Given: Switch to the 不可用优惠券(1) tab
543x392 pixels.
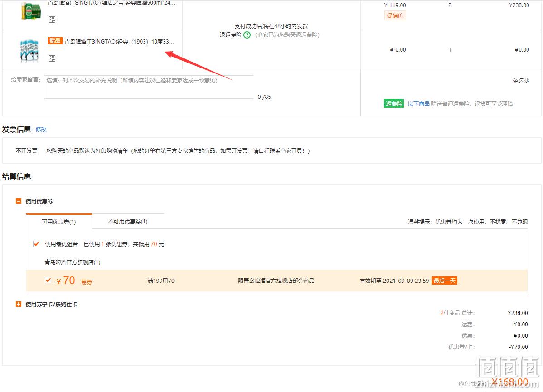Looking at the screenshot, I should coord(128,221).
